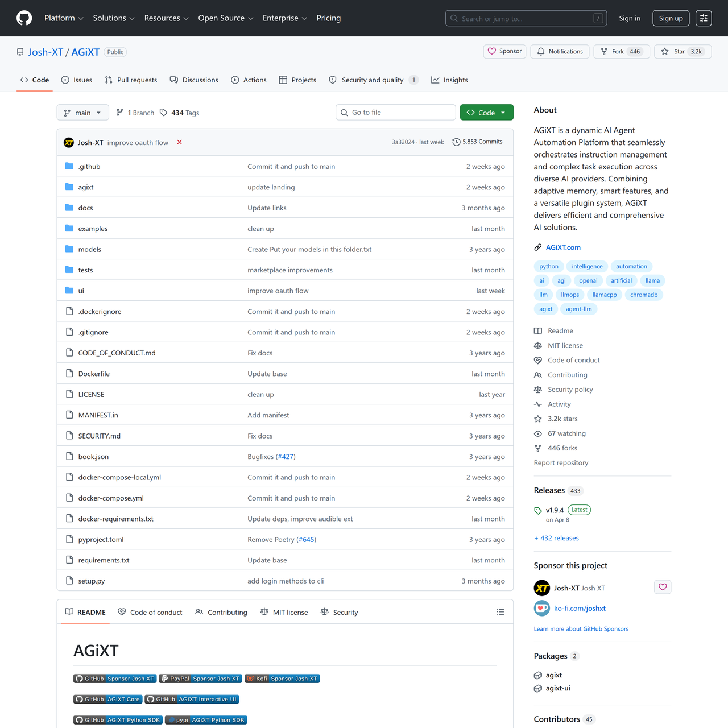The image size is (728, 728).
Task: Open the .github folder icon
Action: click(x=69, y=166)
